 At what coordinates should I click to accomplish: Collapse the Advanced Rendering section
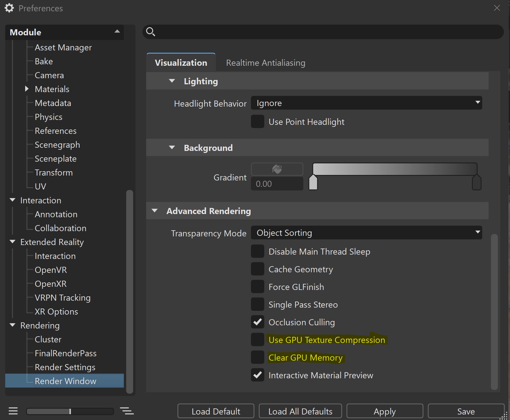[155, 211]
